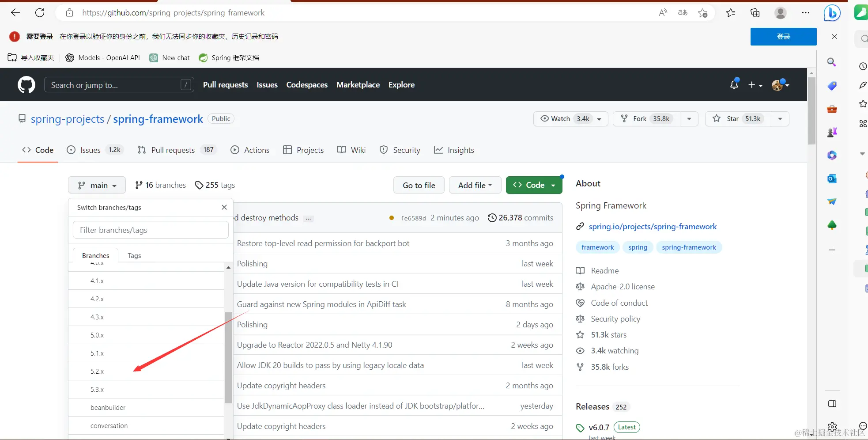Screen dimensions: 868x440
Task: Open Explore in GitHub header
Action: (401, 85)
